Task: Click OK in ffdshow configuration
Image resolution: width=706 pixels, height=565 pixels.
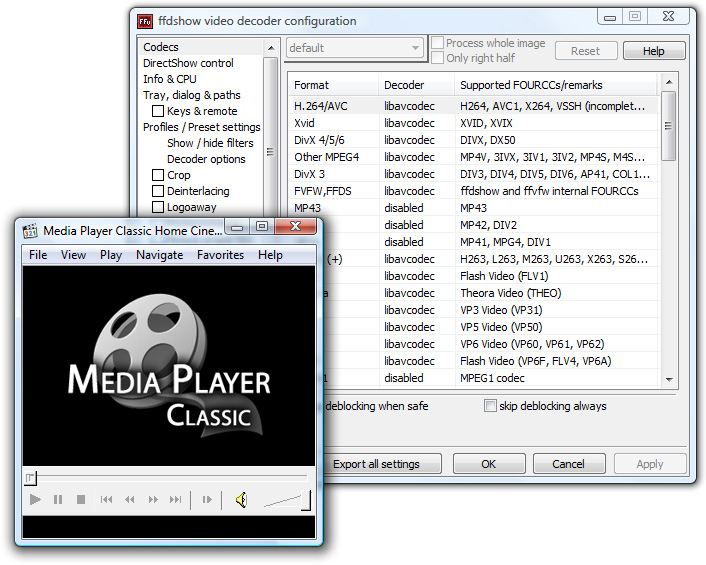Action: coord(489,464)
